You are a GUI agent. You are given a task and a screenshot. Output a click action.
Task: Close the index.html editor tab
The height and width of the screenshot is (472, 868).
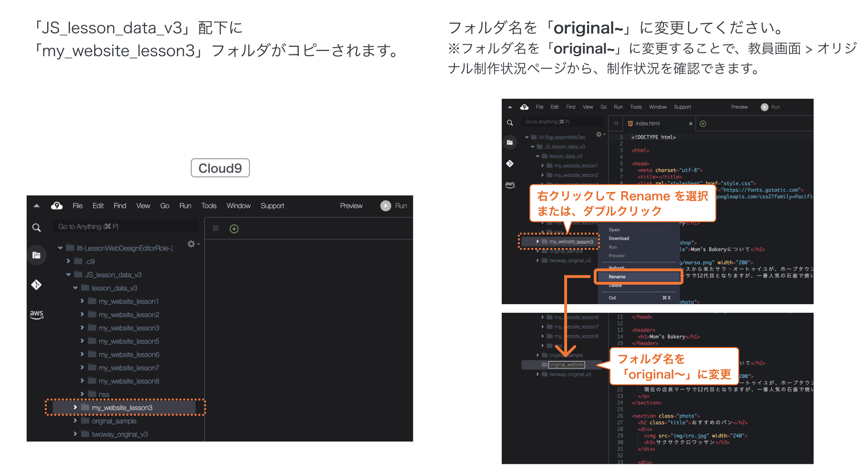690,123
